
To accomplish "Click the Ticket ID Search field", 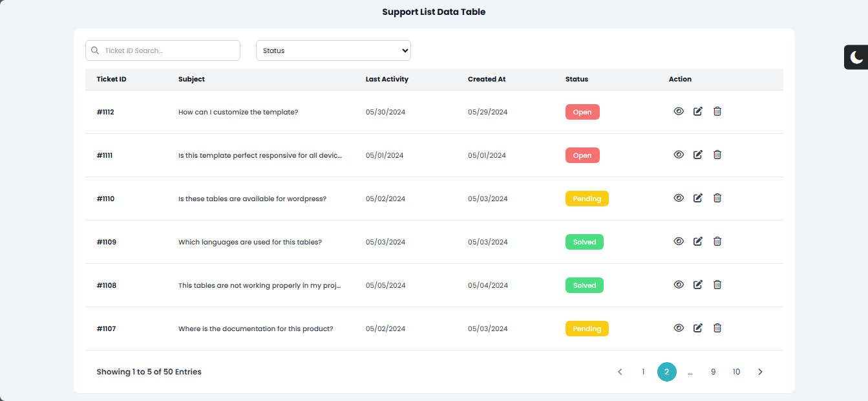I will [169, 50].
